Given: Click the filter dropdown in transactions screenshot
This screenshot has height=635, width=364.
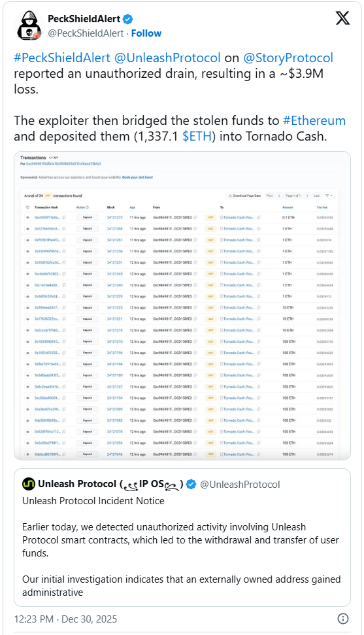Looking at the screenshot, I should click(x=329, y=196).
